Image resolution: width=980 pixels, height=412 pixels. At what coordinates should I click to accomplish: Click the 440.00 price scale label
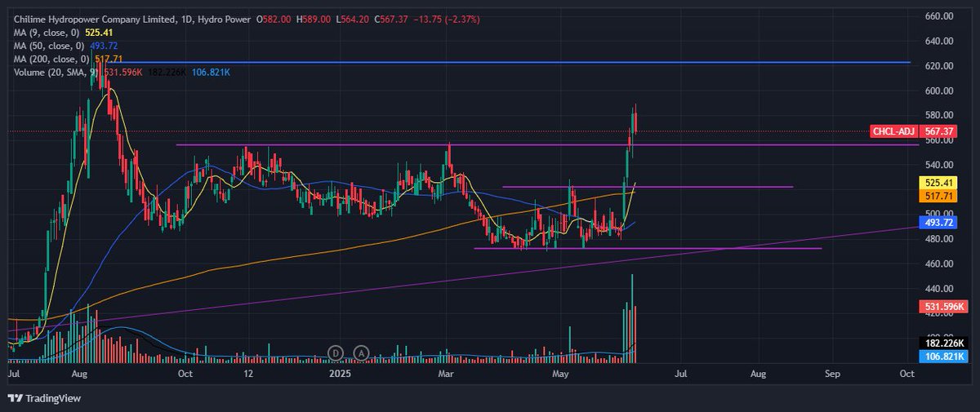(x=940, y=289)
